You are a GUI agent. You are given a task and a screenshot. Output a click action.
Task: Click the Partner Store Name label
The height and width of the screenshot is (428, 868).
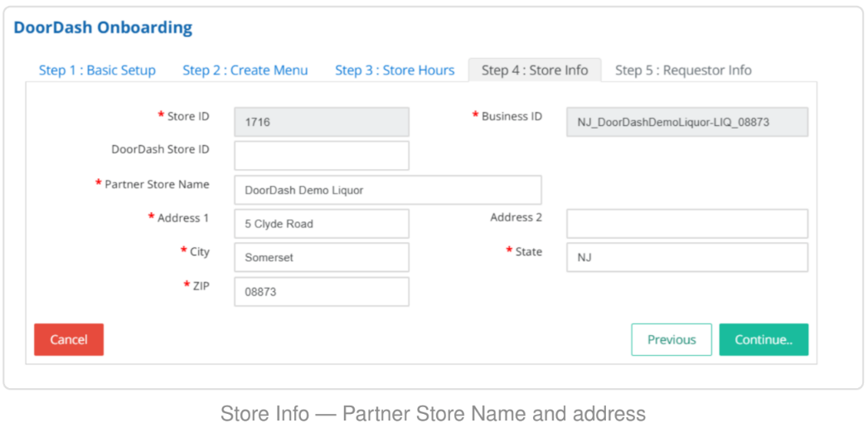click(x=157, y=184)
